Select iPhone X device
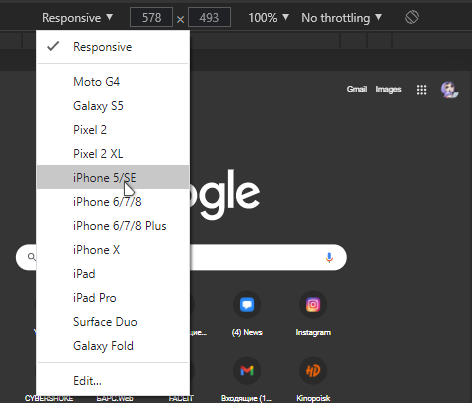This screenshot has height=403, width=472. (x=113, y=250)
